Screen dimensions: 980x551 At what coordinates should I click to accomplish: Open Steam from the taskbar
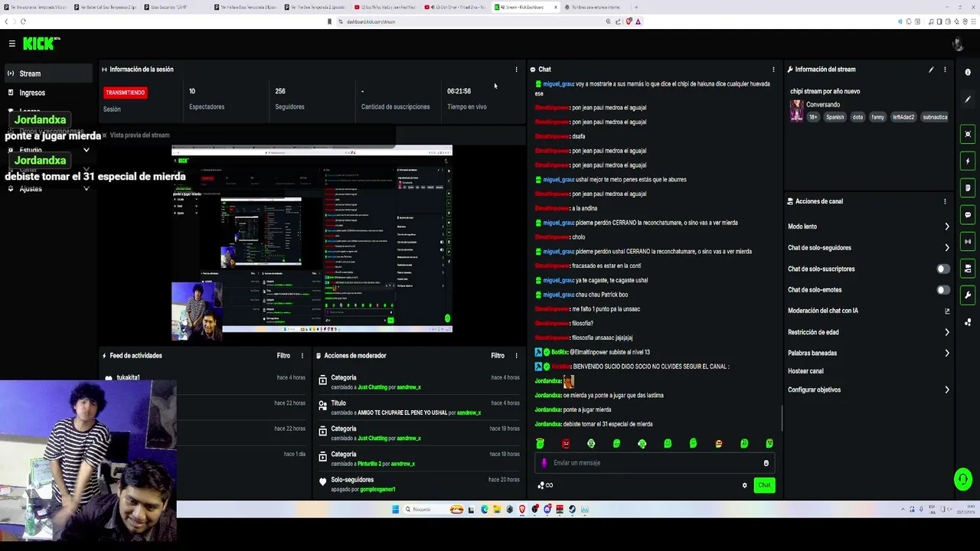tap(572, 510)
